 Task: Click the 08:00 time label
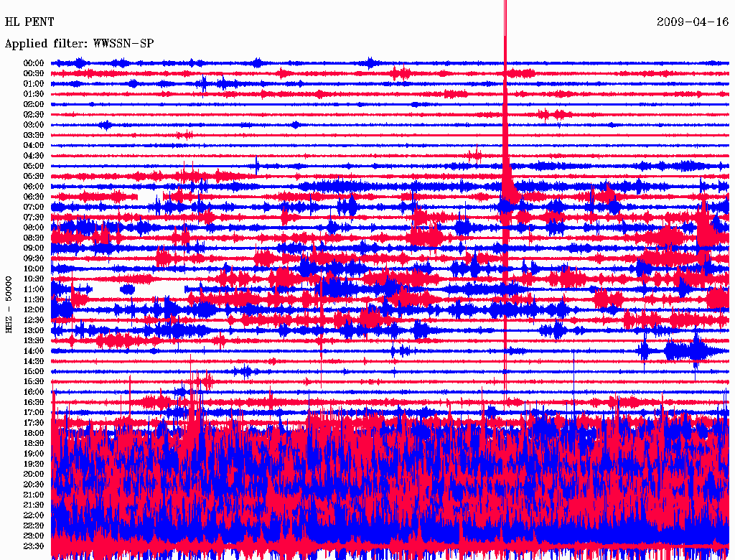[x=34, y=228]
